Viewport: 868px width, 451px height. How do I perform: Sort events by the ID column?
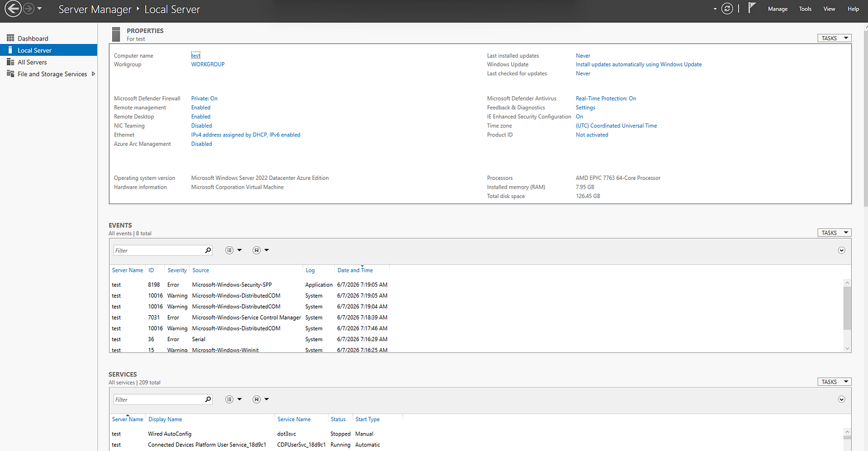pos(151,270)
